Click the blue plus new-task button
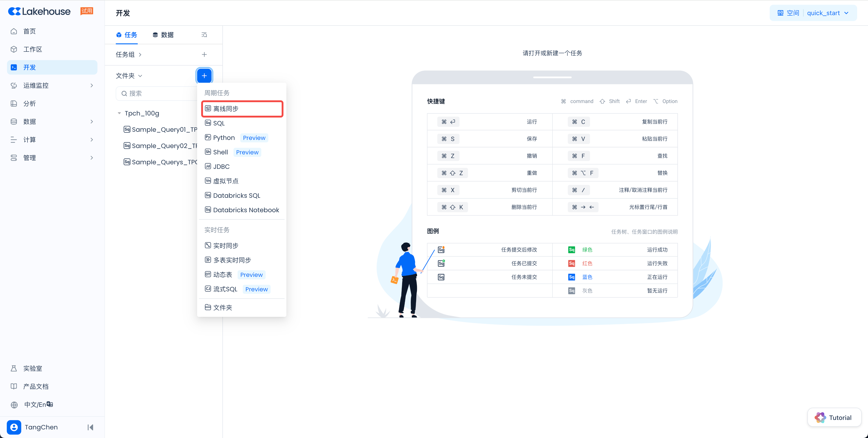This screenshot has height=438, width=868. [x=204, y=75]
